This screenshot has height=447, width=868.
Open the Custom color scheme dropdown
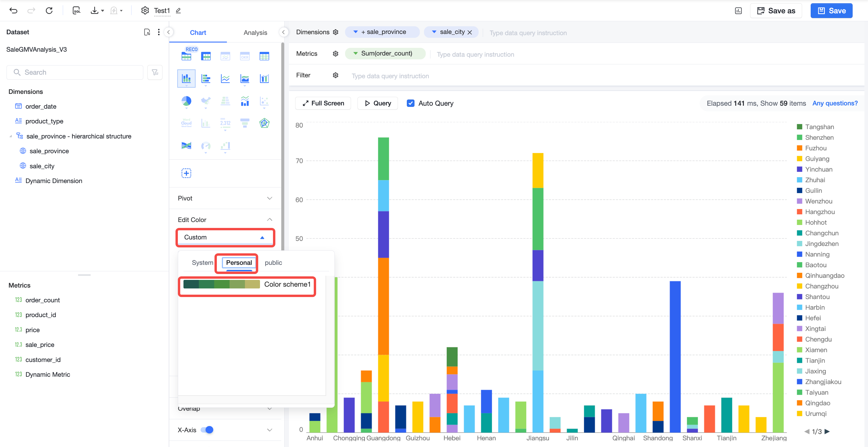pyautogui.click(x=225, y=237)
